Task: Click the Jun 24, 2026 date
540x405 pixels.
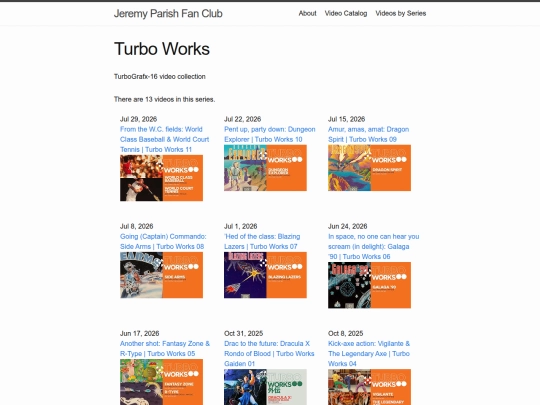Action: 347,226
